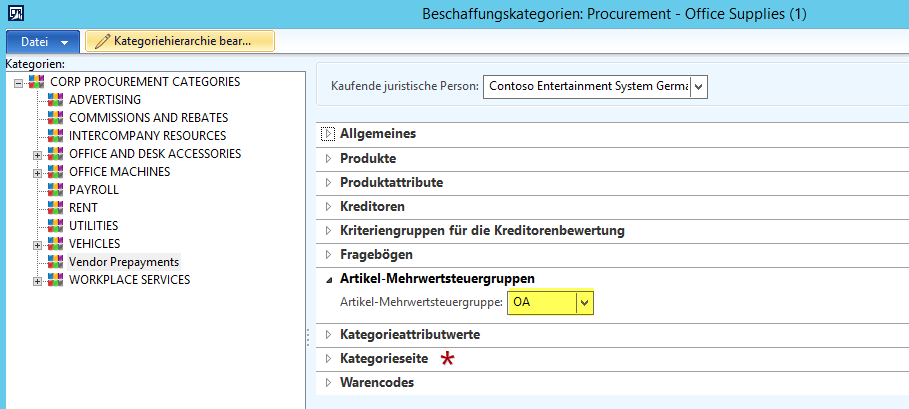Click the PAYROLL category icon
Viewport: 909px width, 409px height.
click(x=55, y=190)
